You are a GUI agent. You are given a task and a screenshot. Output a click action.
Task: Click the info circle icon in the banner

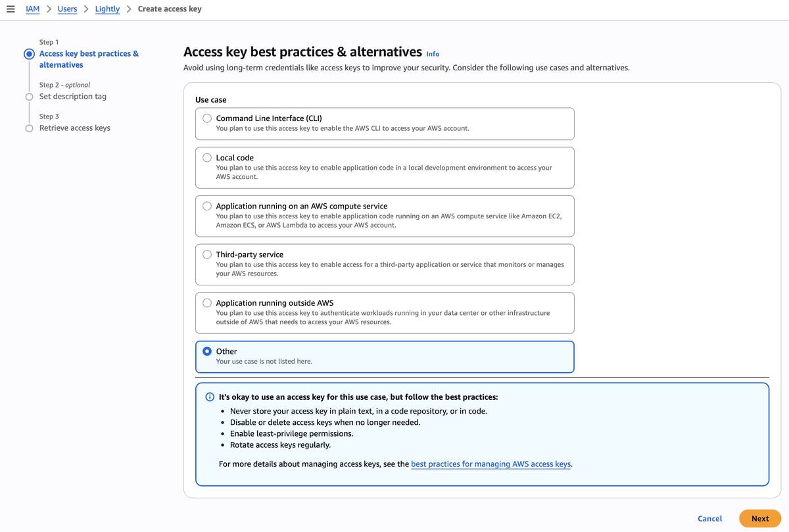point(209,397)
